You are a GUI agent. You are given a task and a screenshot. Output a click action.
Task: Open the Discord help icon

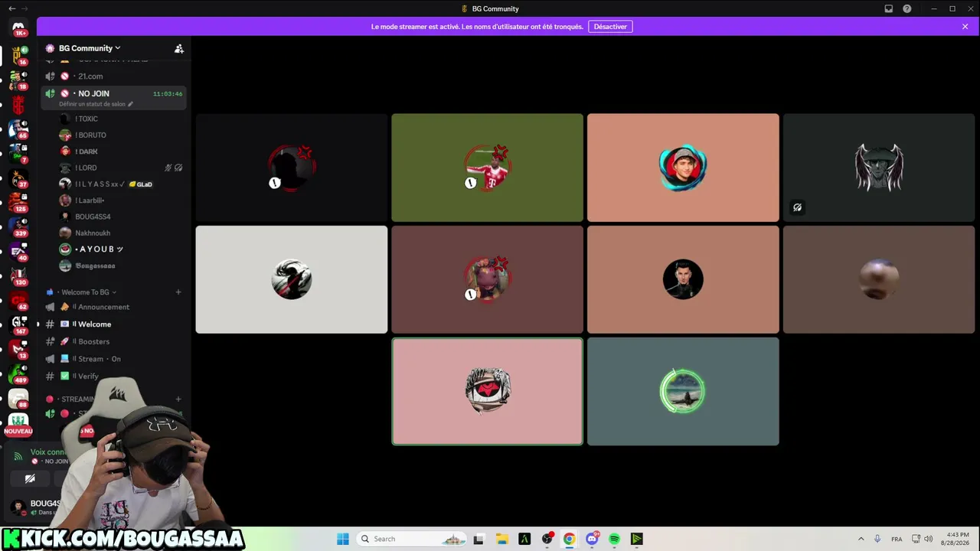coord(907,9)
